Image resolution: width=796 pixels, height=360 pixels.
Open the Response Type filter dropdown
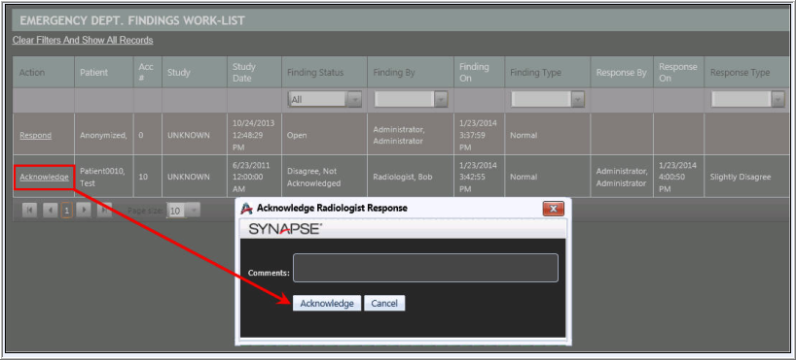[x=748, y=100]
